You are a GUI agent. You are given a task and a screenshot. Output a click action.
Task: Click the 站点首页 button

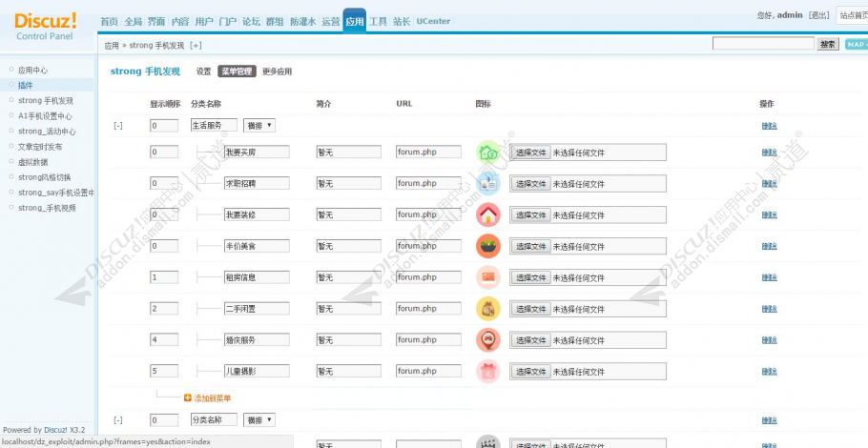852,15
